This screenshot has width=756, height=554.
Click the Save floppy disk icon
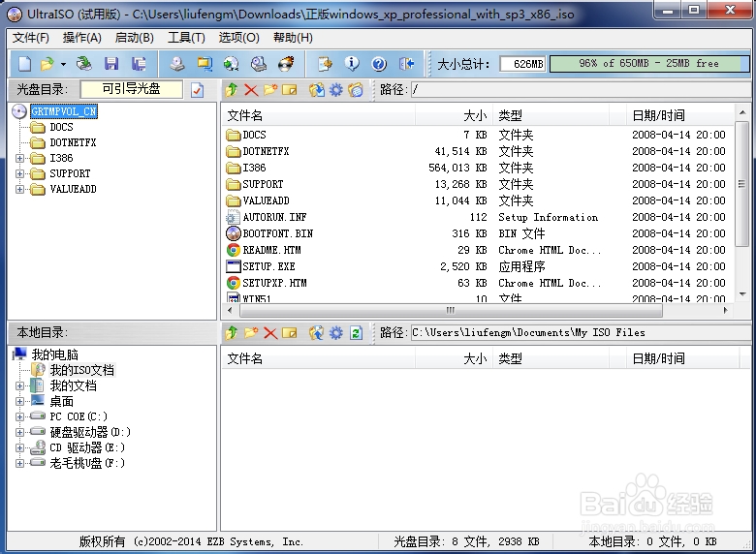click(111, 64)
